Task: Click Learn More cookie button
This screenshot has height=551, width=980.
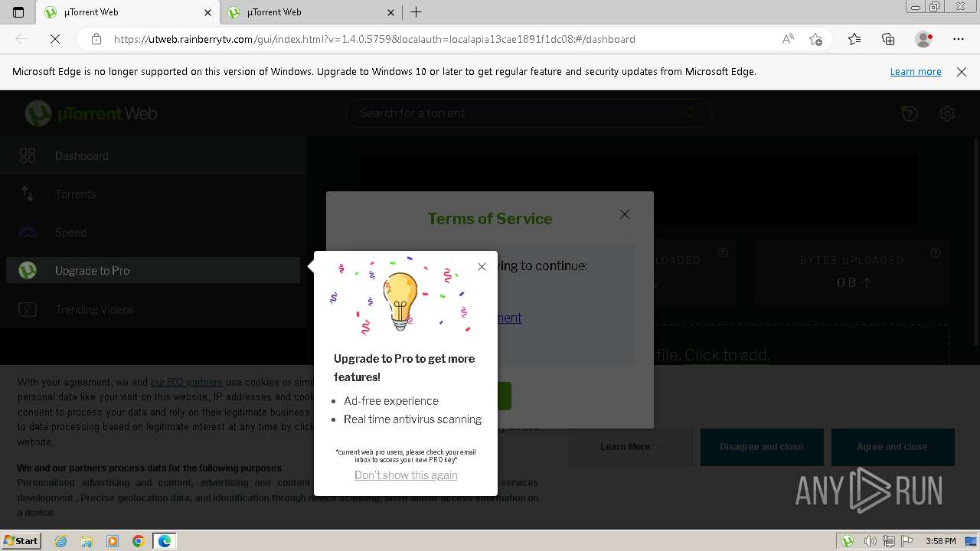Action: click(631, 447)
